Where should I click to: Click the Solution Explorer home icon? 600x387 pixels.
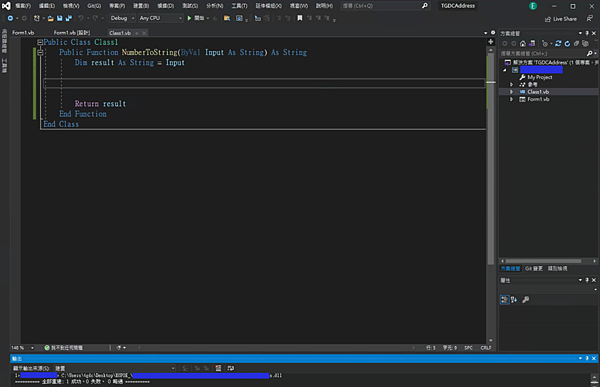click(523, 43)
